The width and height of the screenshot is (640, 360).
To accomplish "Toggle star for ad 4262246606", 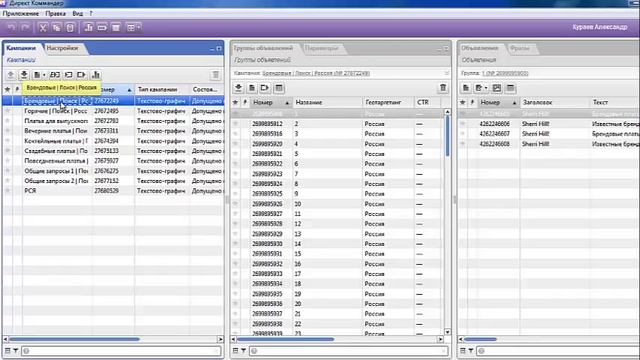I will (x=462, y=124).
